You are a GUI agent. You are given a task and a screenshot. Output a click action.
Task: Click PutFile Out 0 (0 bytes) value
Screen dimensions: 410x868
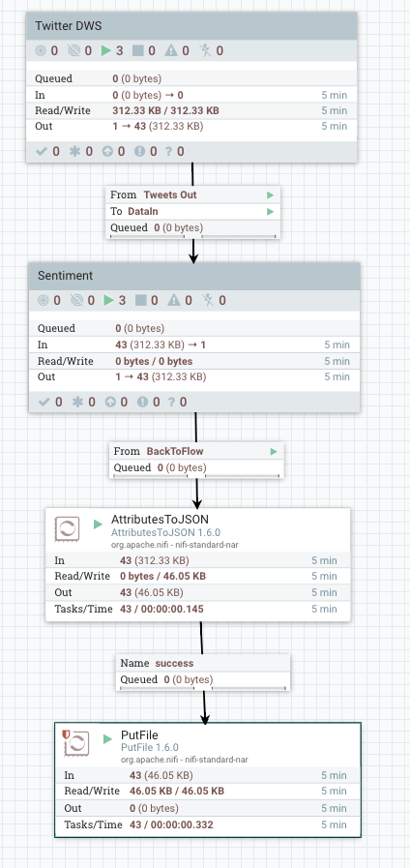pyautogui.click(x=154, y=808)
